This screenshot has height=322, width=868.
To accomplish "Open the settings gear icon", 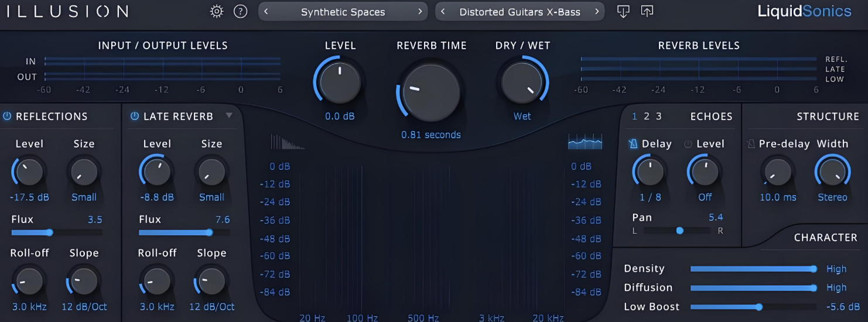I will point(217,11).
